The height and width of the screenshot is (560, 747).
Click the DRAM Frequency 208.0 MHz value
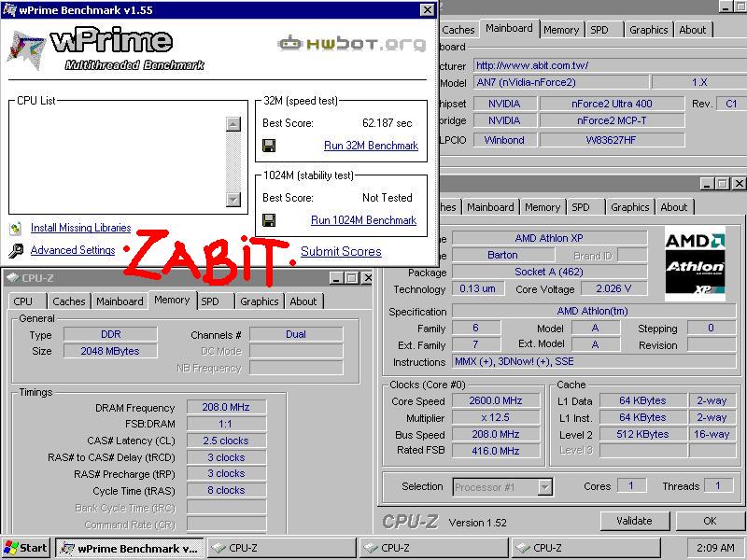226,407
